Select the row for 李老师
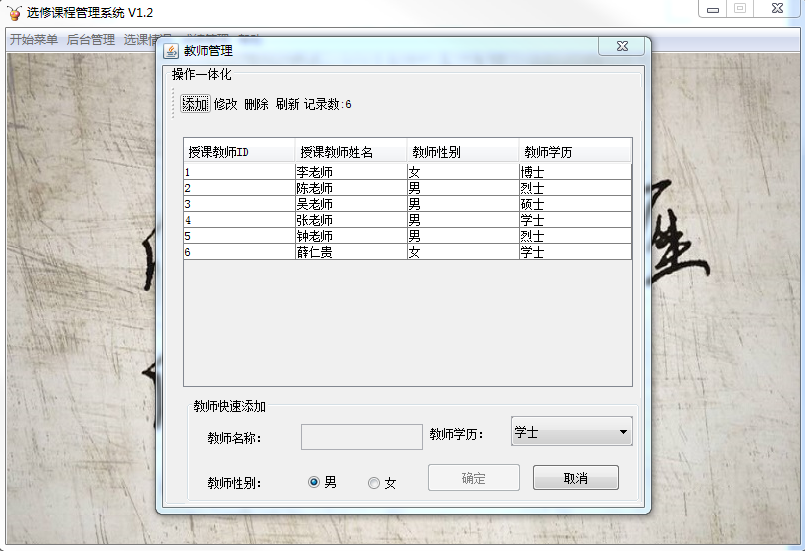805x551 pixels. [408, 172]
